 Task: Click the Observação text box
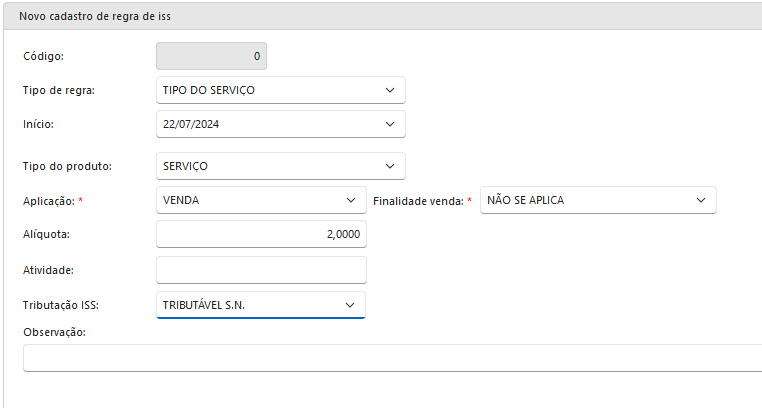coord(392,358)
